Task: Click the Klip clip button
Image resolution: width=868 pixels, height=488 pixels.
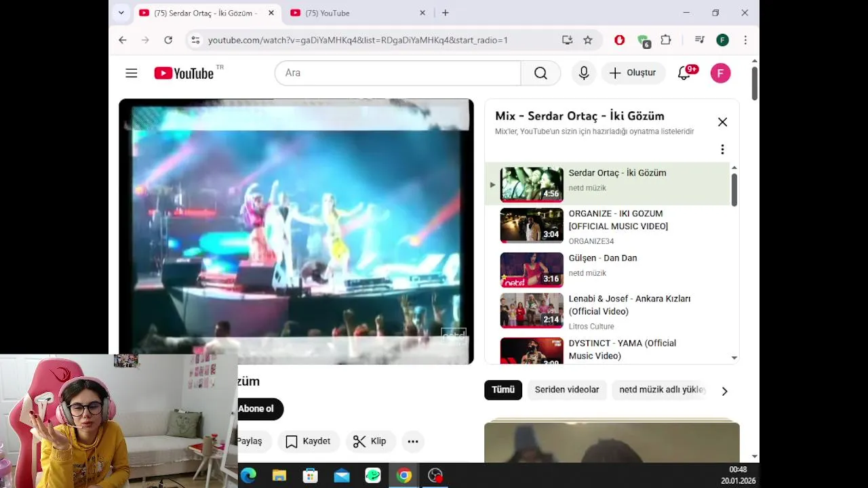Action: tap(370, 441)
